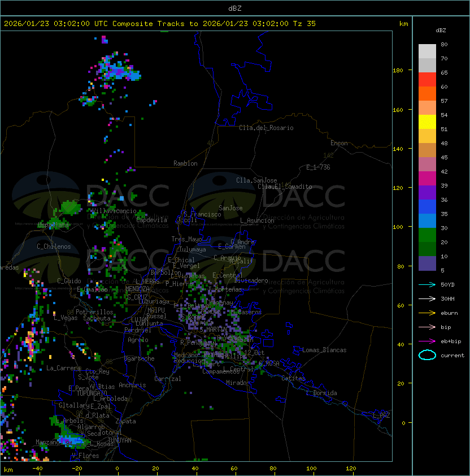Click the 120 km horizontal axis tick
470x476 pixels.
click(351, 469)
